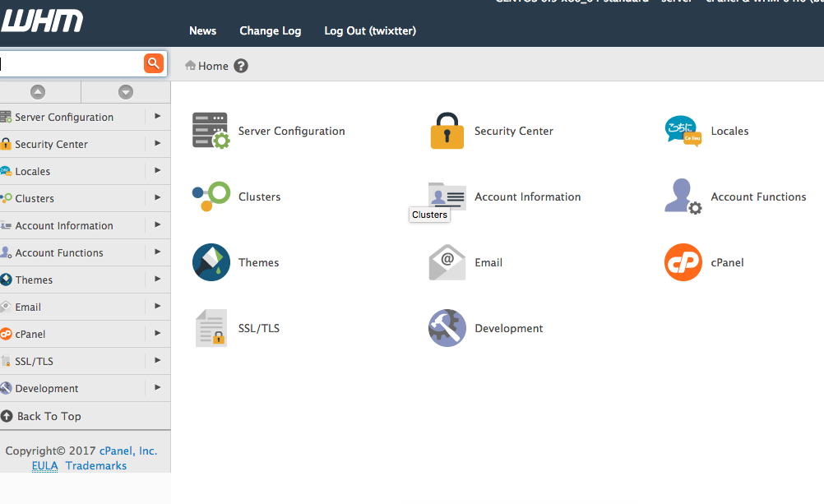Screen dimensions: 824x504
Task: Click sidebar Themes small icon
Action: (6, 280)
